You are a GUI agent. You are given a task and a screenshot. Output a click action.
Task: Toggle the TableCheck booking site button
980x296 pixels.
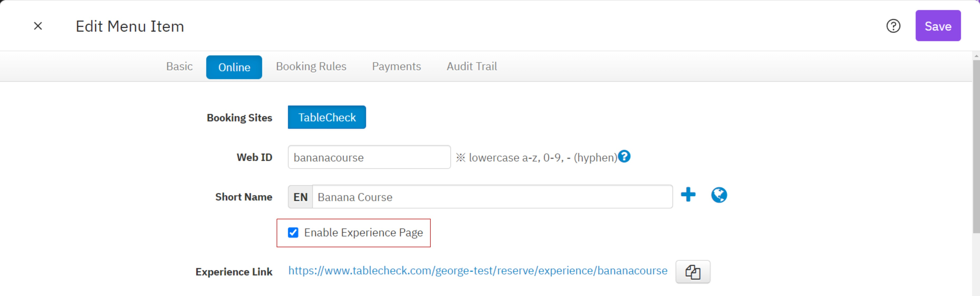click(x=327, y=117)
